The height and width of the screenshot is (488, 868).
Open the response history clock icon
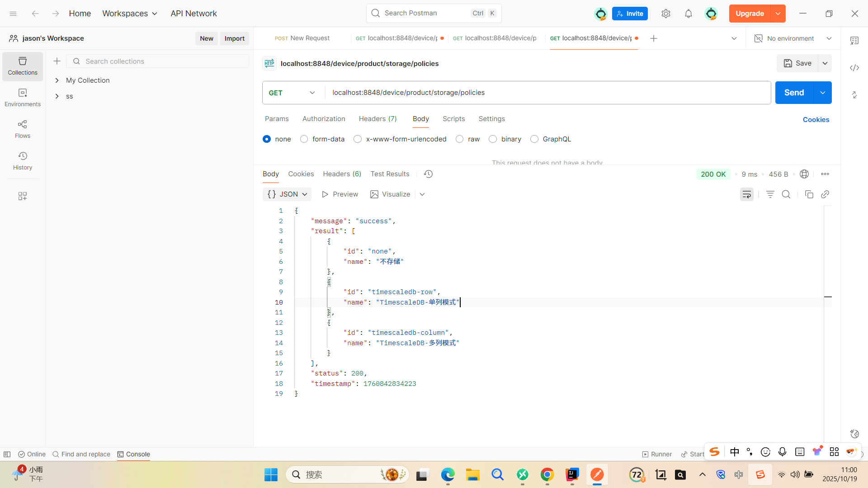click(x=428, y=174)
